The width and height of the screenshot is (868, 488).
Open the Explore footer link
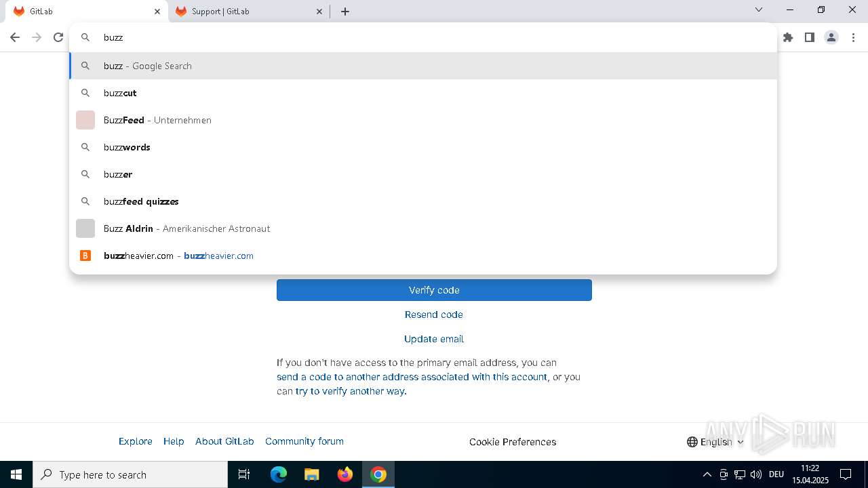136,441
